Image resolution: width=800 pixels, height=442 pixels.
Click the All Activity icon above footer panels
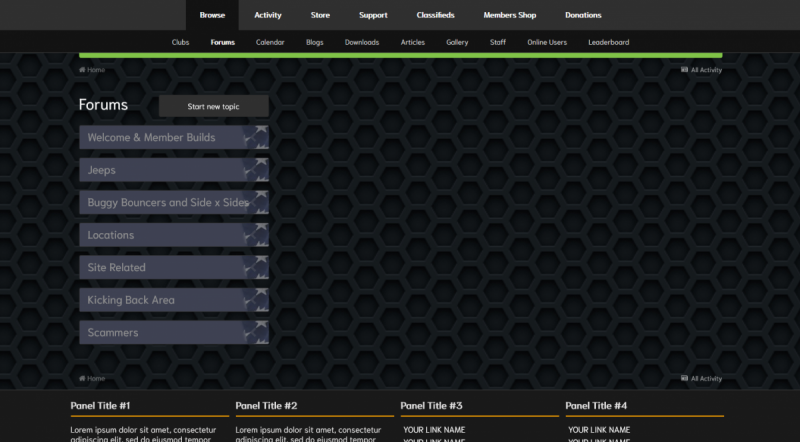click(684, 379)
